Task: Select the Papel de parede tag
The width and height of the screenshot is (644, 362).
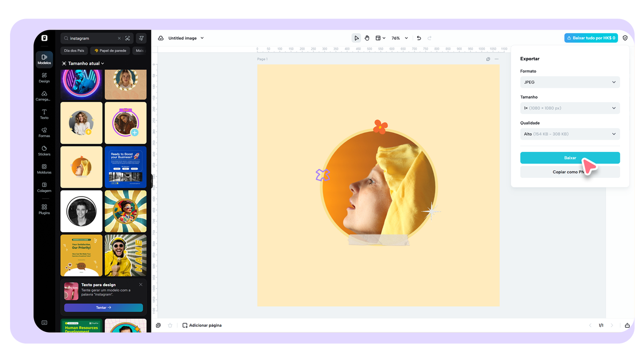Action: pyautogui.click(x=110, y=51)
